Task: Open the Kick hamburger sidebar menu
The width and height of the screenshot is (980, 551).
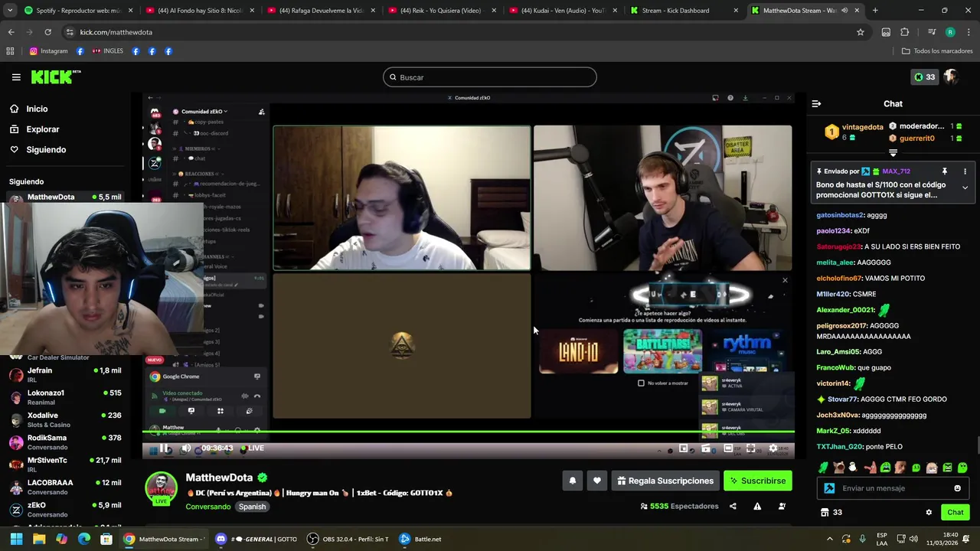Action: click(16, 77)
